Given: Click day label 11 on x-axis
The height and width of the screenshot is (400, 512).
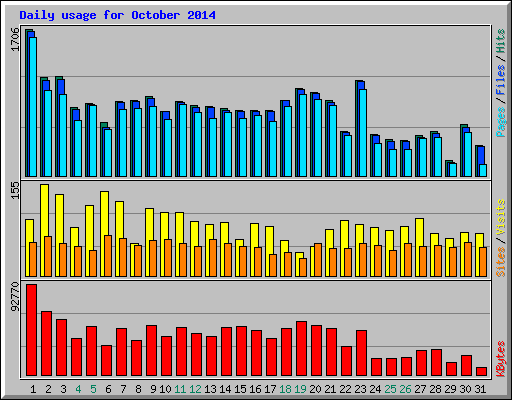Looking at the screenshot, I should [180, 389].
